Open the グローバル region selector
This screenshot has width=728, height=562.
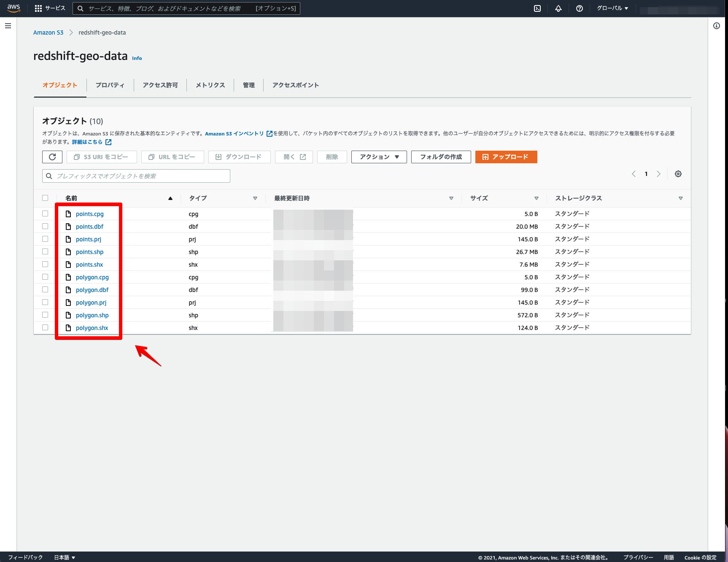tap(612, 8)
